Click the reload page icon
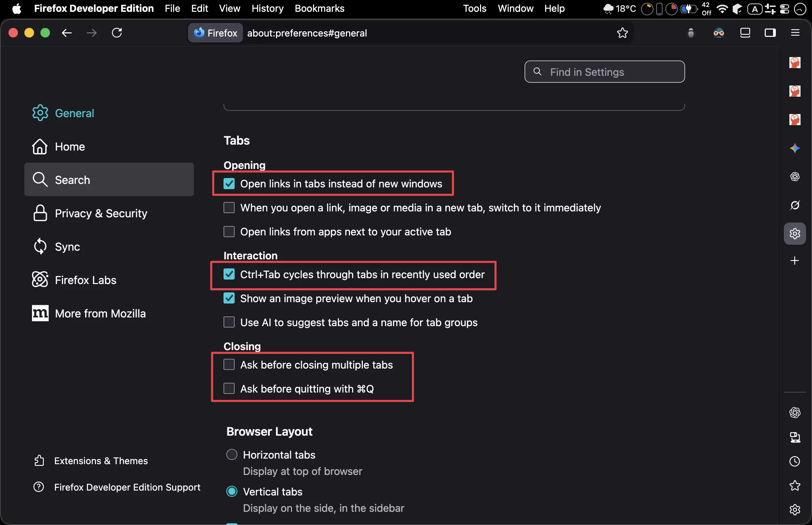 click(x=117, y=33)
